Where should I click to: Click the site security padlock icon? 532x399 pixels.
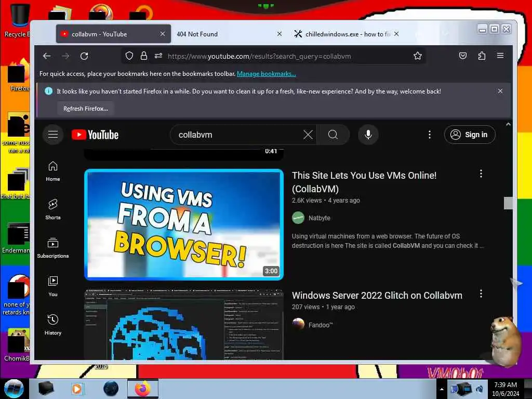coord(144,56)
